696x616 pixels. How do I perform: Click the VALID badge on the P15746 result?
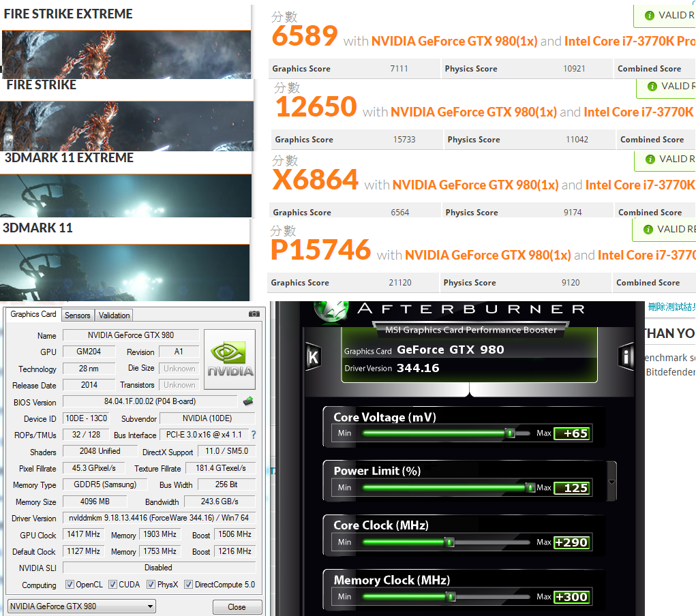pyautogui.click(x=664, y=230)
